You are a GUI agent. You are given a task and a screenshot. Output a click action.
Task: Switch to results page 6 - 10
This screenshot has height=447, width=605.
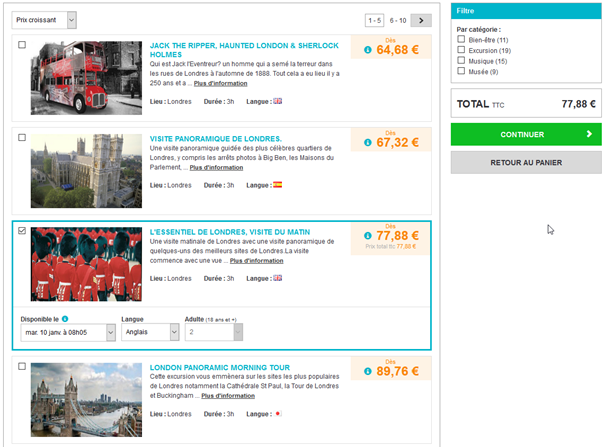click(397, 20)
